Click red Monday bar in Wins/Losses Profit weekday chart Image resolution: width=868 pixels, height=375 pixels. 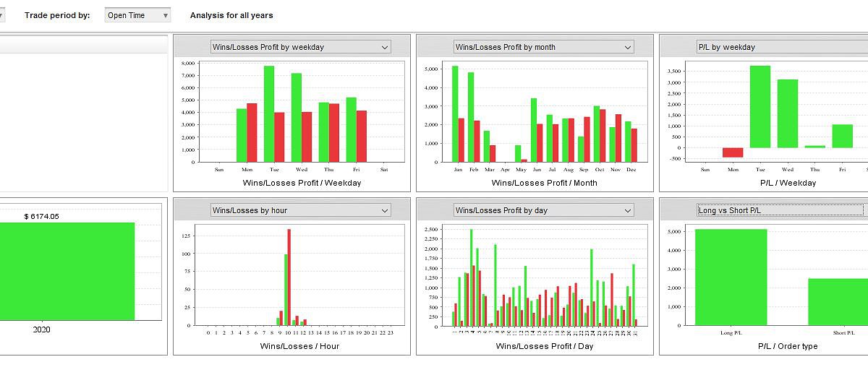click(x=252, y=133)
